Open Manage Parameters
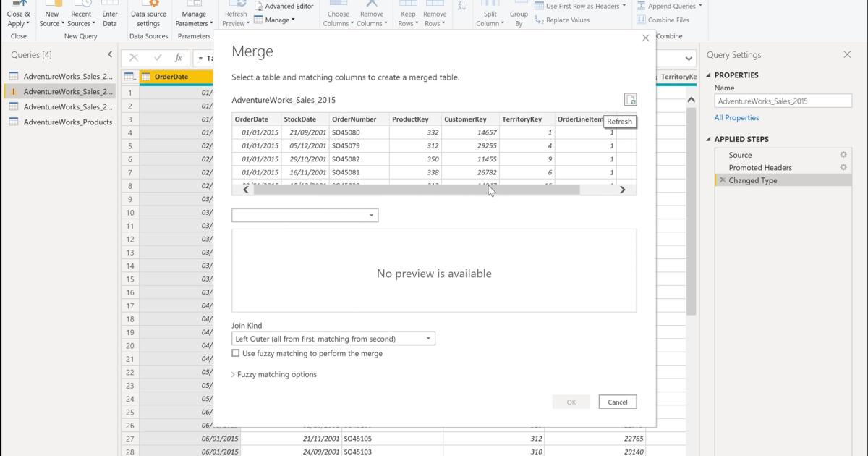 [193, 14]
